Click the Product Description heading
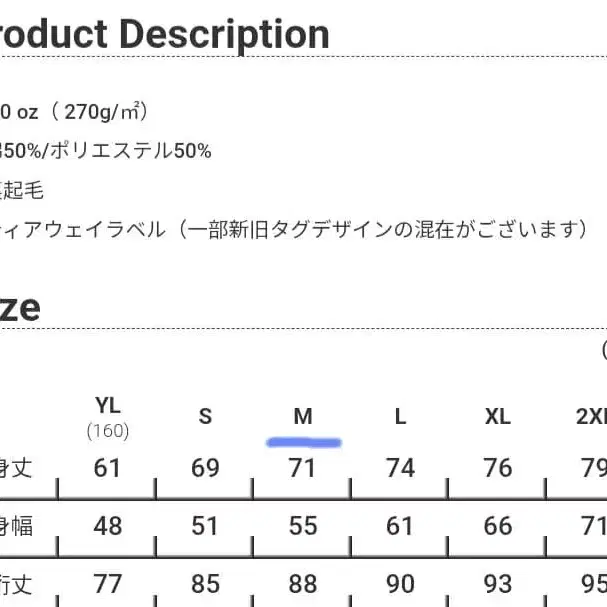This screenshot has height=607, width=607. (165, 35)
